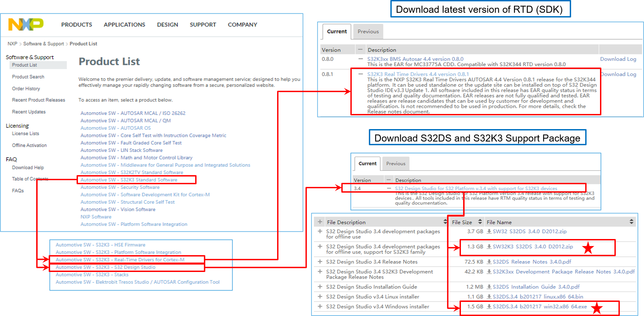Image resolution: width=644 pixels, height=316 pixels.
Task: Click download icon for S32K3xx Development Package Release Notes
Action: (x=489, y=272)
